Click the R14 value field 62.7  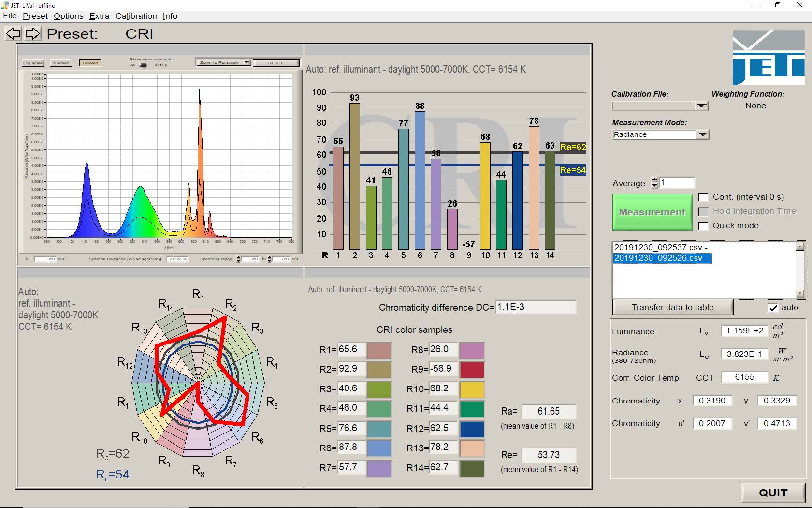tap(443, 467)
